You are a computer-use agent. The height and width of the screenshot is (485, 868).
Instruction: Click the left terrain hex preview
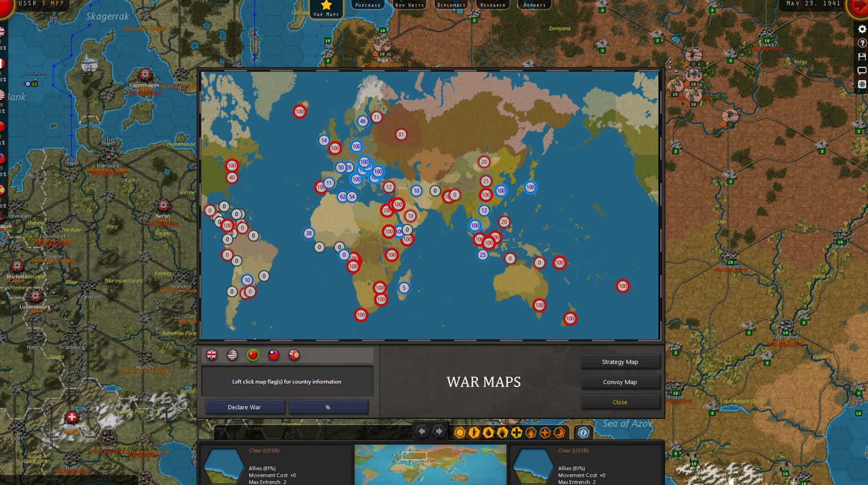coord(223,466)
